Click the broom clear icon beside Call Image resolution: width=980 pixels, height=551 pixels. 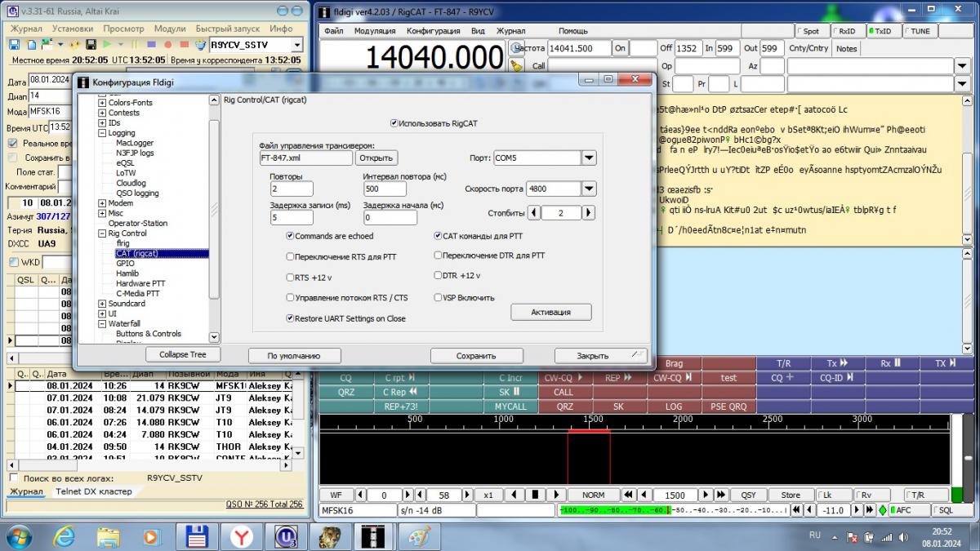[x=516, y=66]
